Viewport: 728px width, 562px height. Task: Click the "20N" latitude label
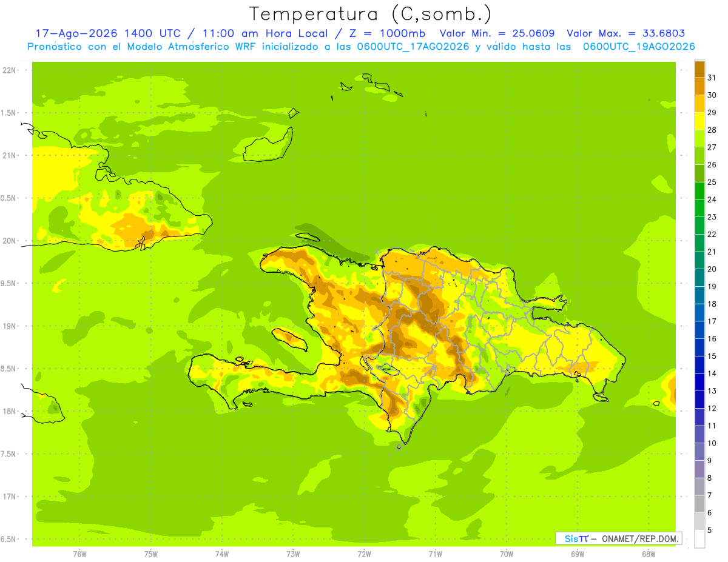10,241
